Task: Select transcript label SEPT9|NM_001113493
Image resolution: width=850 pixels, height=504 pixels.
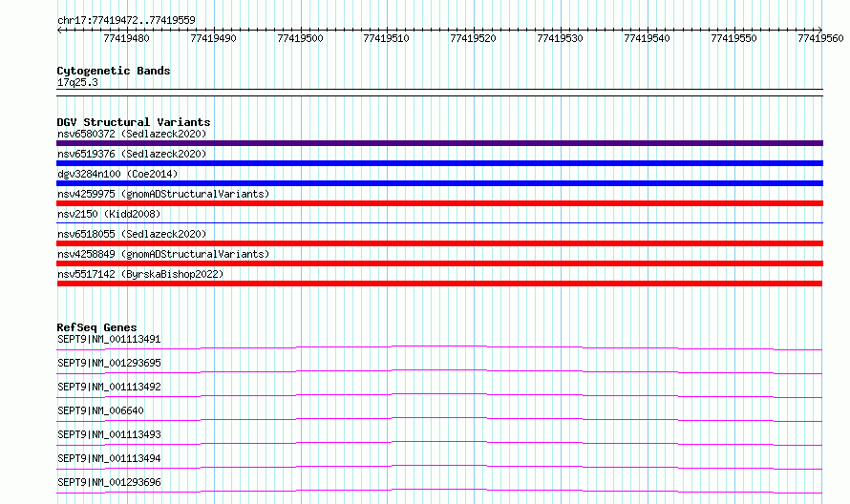Action: (109, 434)
